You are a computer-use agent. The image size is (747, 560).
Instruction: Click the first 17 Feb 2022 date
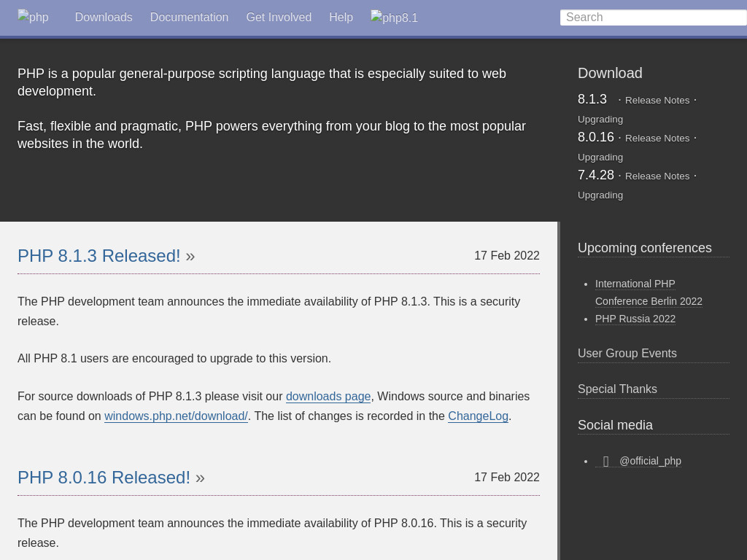click(507, 256)
